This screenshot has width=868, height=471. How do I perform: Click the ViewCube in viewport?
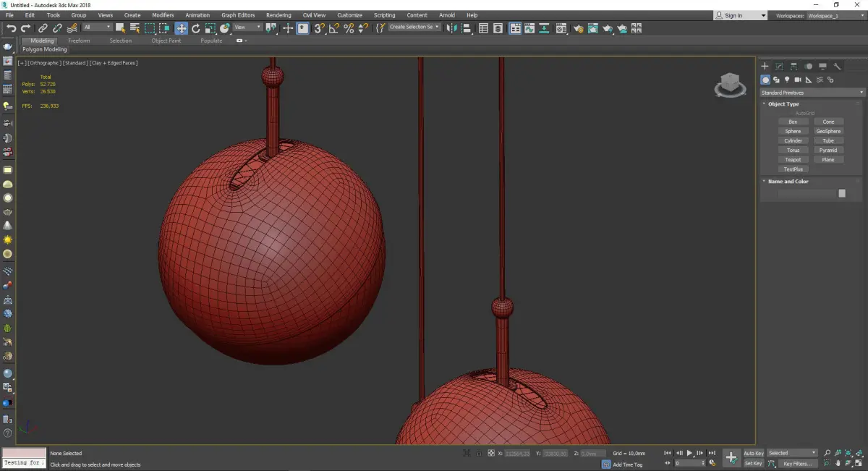[x=730, y=85]
